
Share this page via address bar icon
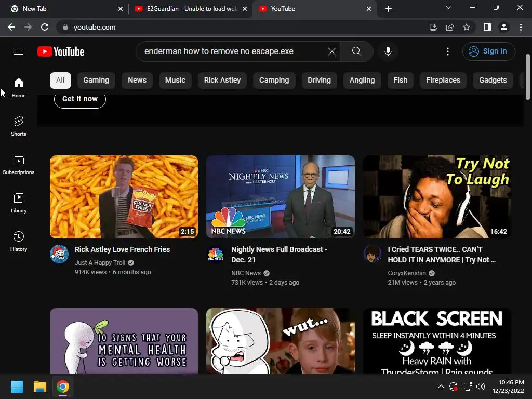[450, 27]
